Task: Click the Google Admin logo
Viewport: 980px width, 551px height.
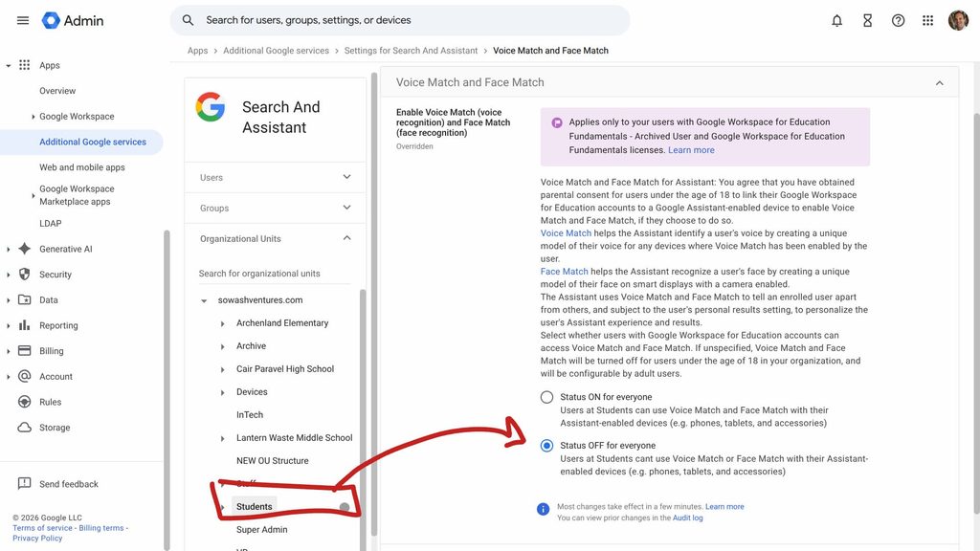Action: click(73, 20)
